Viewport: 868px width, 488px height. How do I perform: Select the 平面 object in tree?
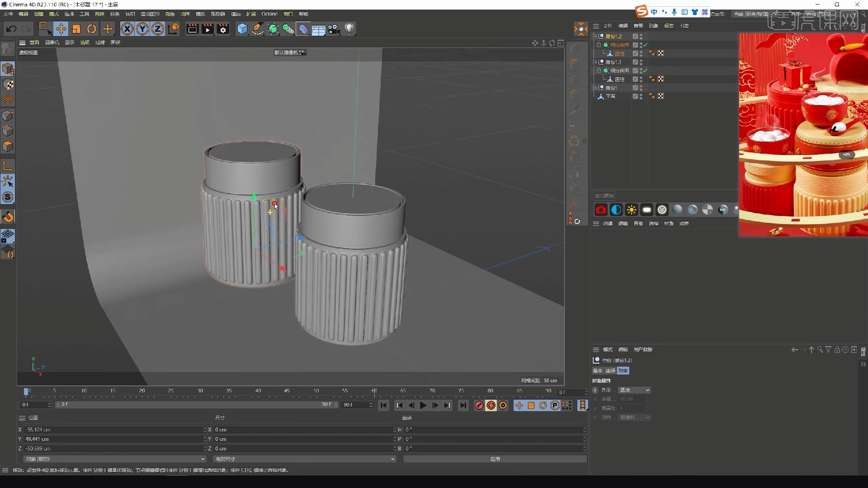coord(610,96)
